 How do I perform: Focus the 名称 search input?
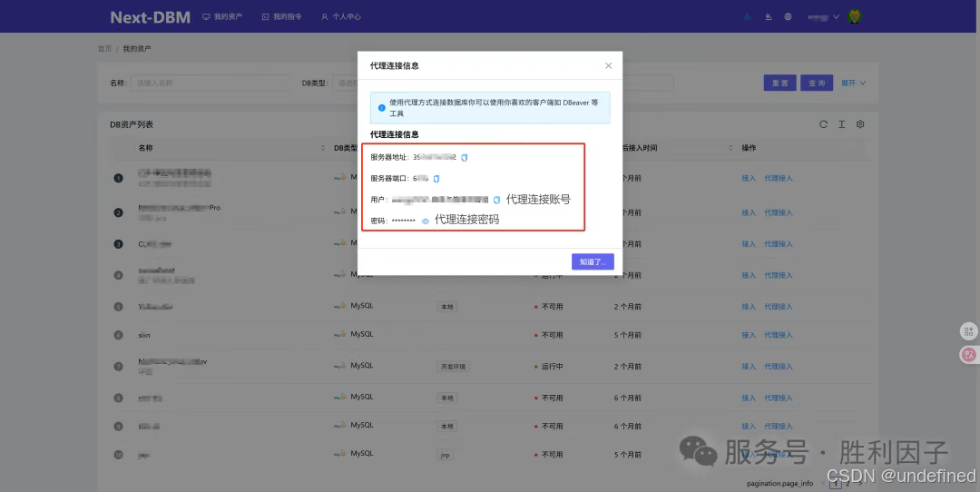(211, 83)
